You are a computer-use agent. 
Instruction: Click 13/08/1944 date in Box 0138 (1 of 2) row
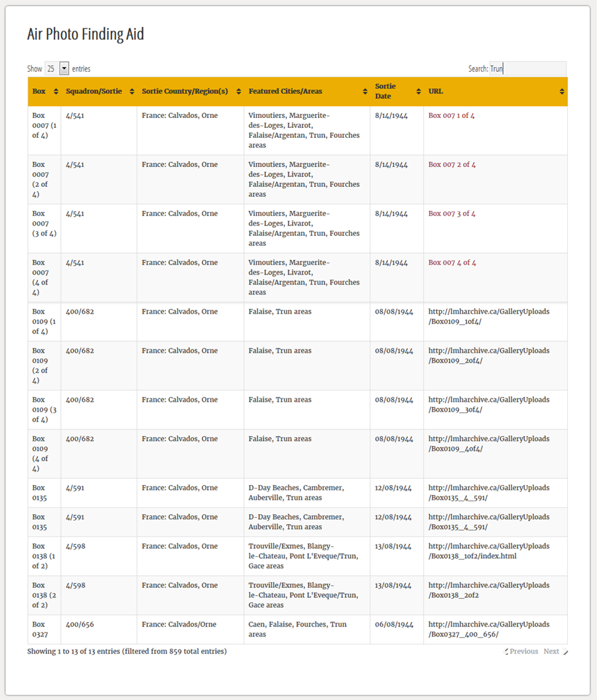coord(397,556)
